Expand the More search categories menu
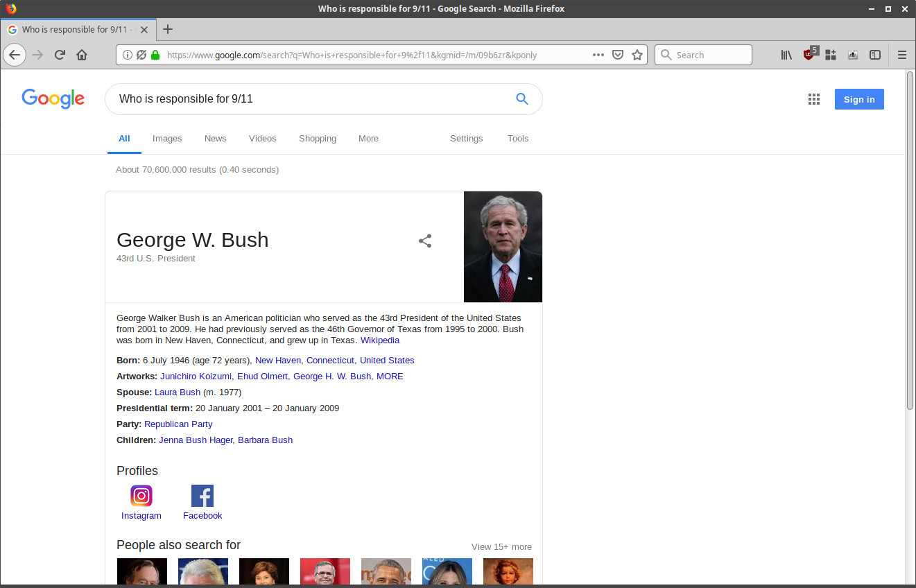The height and width of the screenshot is (588, 916). (369, 139)
